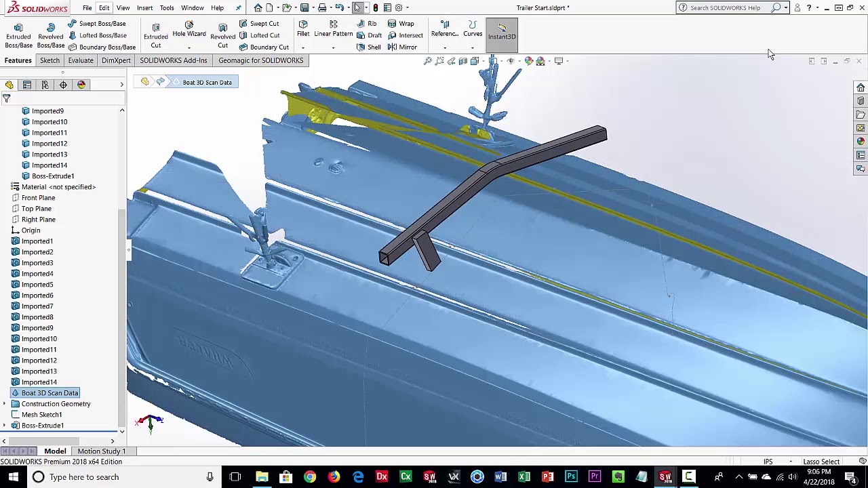Image resolution: width=868 pixels, height=488 pixels.
Task: Select the Revolved Boss/Base tool
Action: [50, 35]
